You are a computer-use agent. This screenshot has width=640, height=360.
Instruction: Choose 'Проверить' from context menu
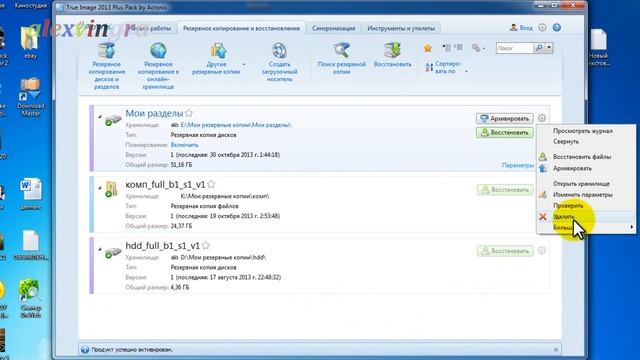pyautogui.click(x=568, y=206)
